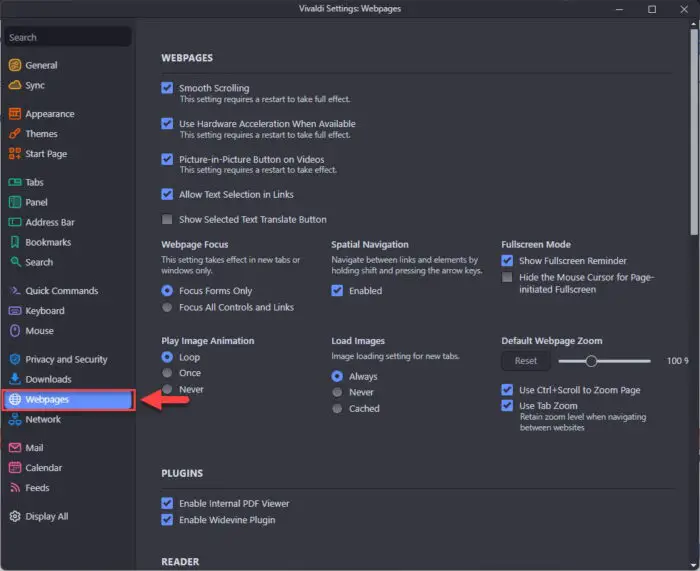Screen dimensions: 700x571
Task: Open the Downloads icon in sidebar
Action: (x=15, y=379)
